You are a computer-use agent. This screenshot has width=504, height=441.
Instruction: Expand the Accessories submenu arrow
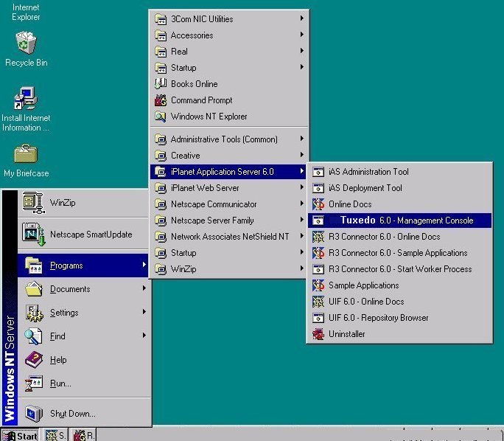click(302, 35)
